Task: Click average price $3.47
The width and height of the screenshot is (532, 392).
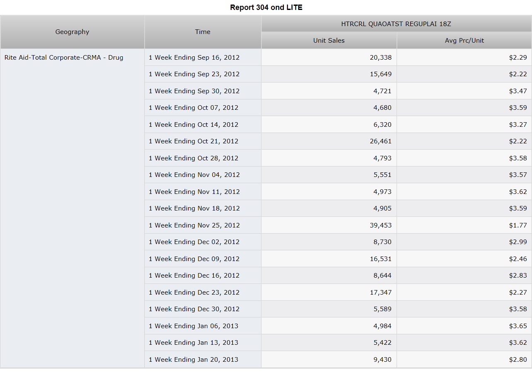Action: (464, 91)
